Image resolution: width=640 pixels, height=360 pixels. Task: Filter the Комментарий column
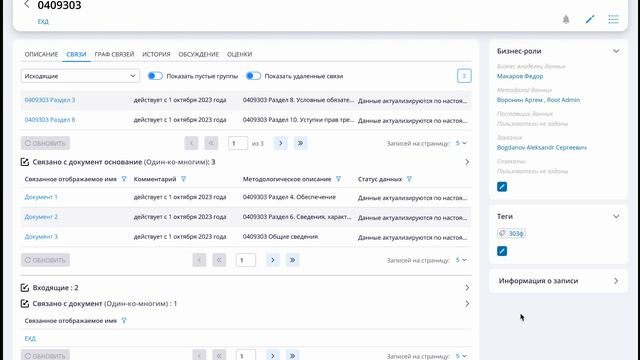[x=184, y=179]
